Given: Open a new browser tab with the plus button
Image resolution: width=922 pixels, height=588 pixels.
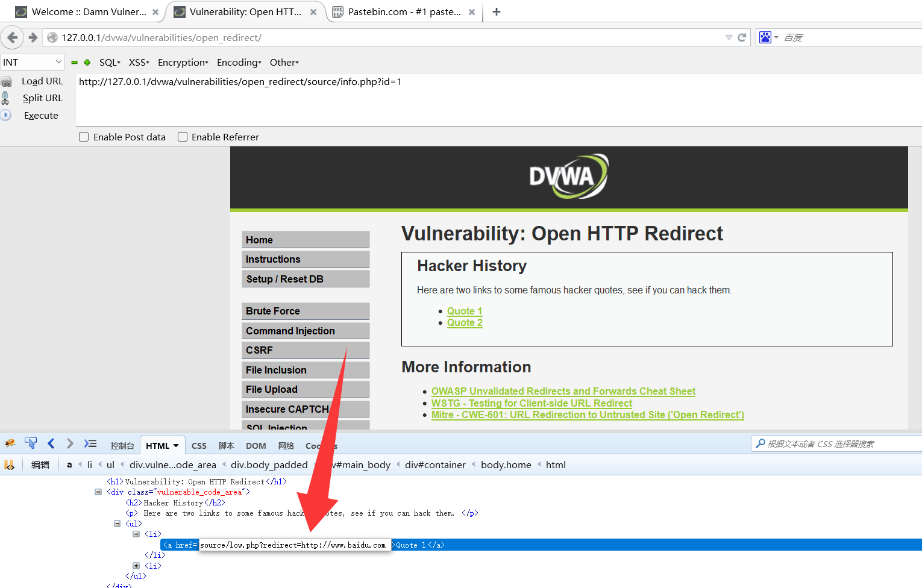Looking at the screenshot, I should tap(497, 11).
